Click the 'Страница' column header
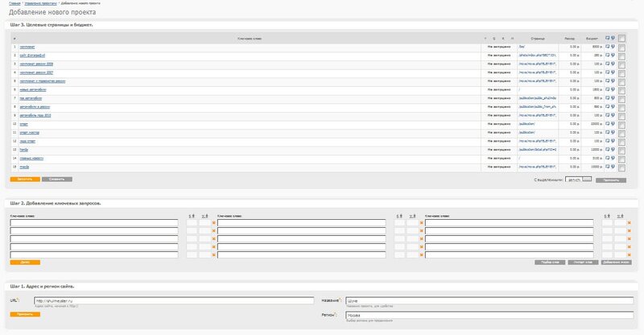Image resolution: width=644 pixels, height=335 pixels. point(538,39)
